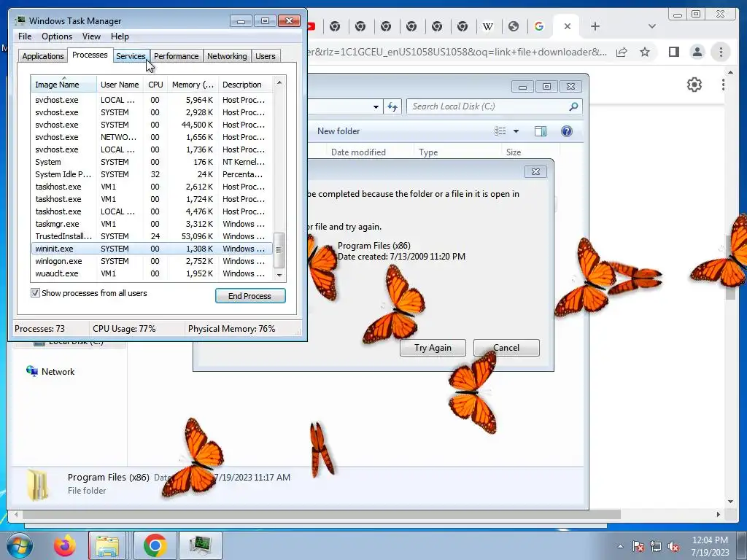The height and width of the screenshot is (560, 747).
Task: Open Firefox from the taskbar
Action: click(64, 545)
